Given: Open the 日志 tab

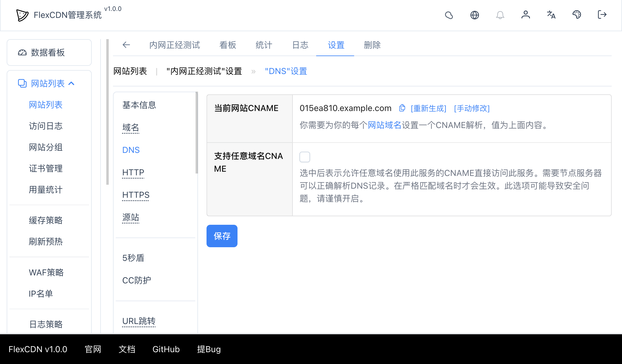Looking at the screenshot, I should tap(300, 45).
